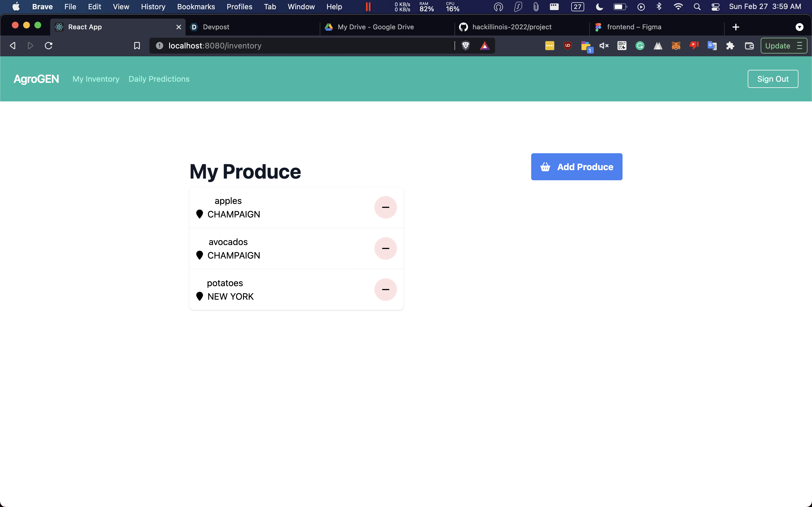Bookmark this page icon
Screen dimensions: 812x507
137,46
